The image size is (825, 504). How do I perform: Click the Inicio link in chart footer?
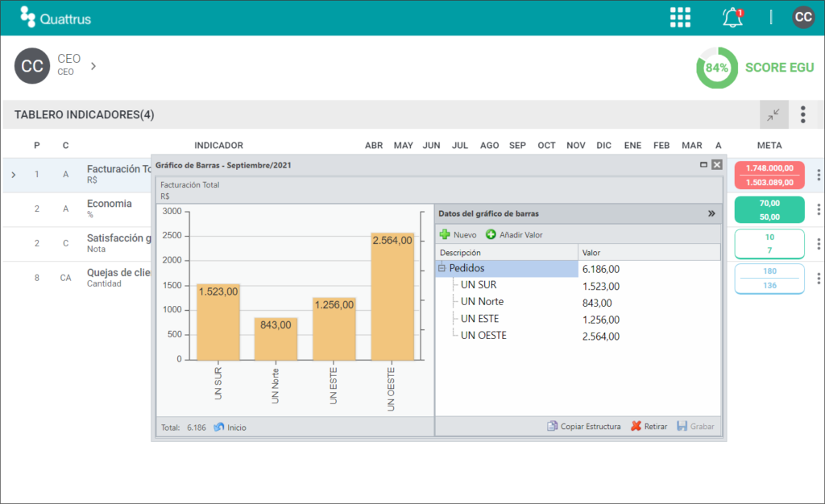(x=230, y=428)
